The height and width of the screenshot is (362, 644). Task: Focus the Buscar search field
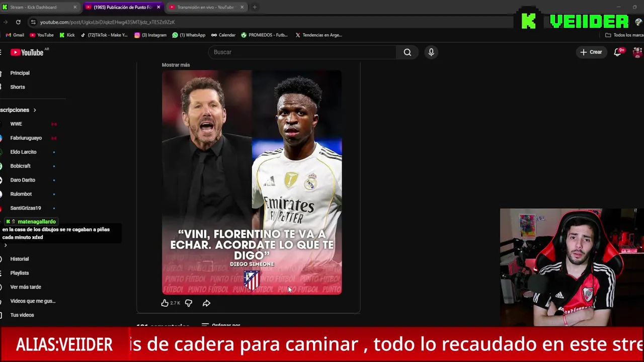(x=302, y=52)
